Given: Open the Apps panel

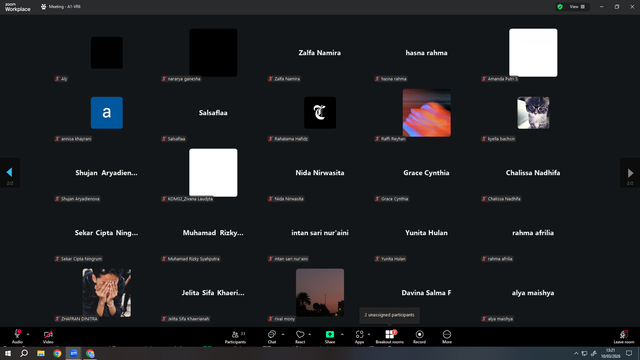Looking at the screenshot, I should click(x=359, y=337).
